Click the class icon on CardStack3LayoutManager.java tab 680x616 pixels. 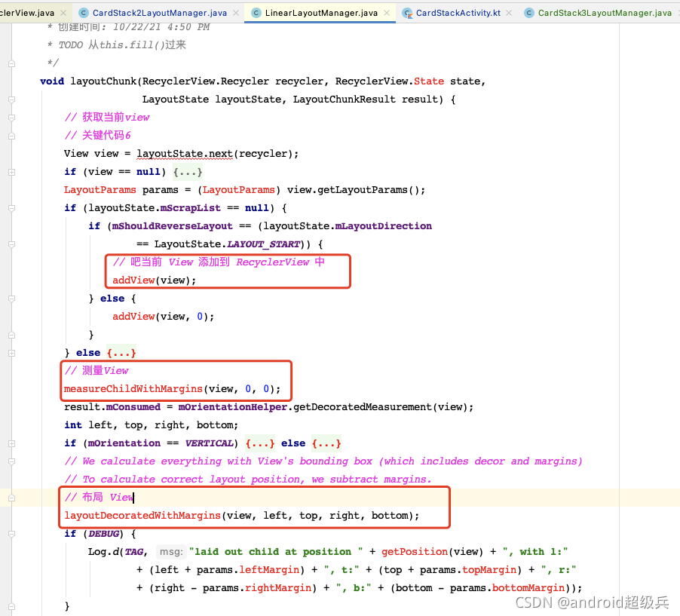(x=528, y=13)
